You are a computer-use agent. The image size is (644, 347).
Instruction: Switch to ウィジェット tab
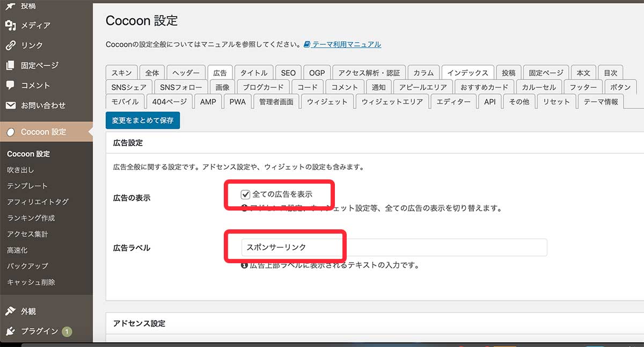[x=327, y=102]
